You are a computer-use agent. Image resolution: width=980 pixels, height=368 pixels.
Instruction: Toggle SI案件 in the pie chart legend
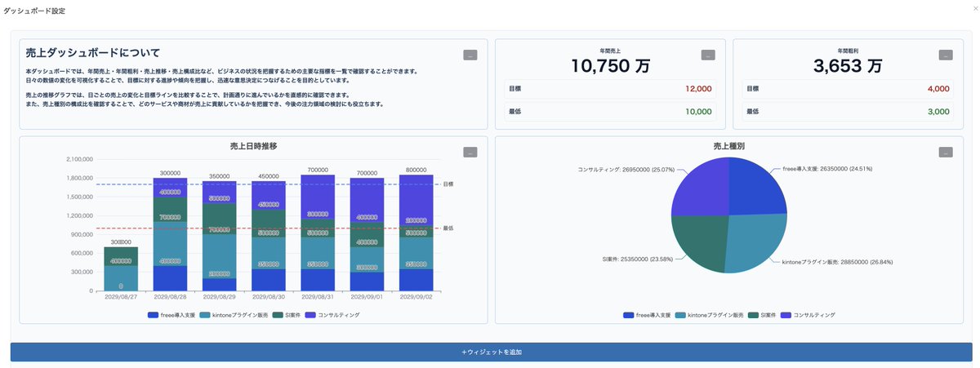(761, 314)
